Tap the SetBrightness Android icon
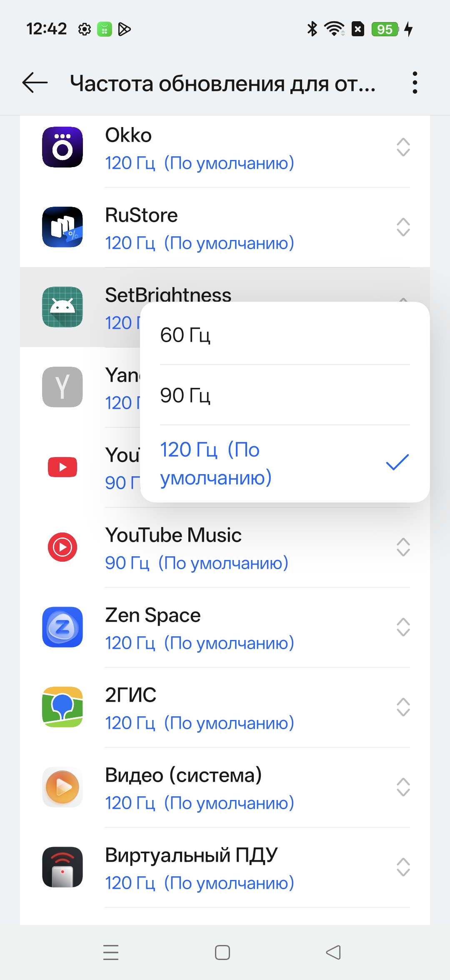Screen dimensions: 450x980 click(x=62, y=307)
